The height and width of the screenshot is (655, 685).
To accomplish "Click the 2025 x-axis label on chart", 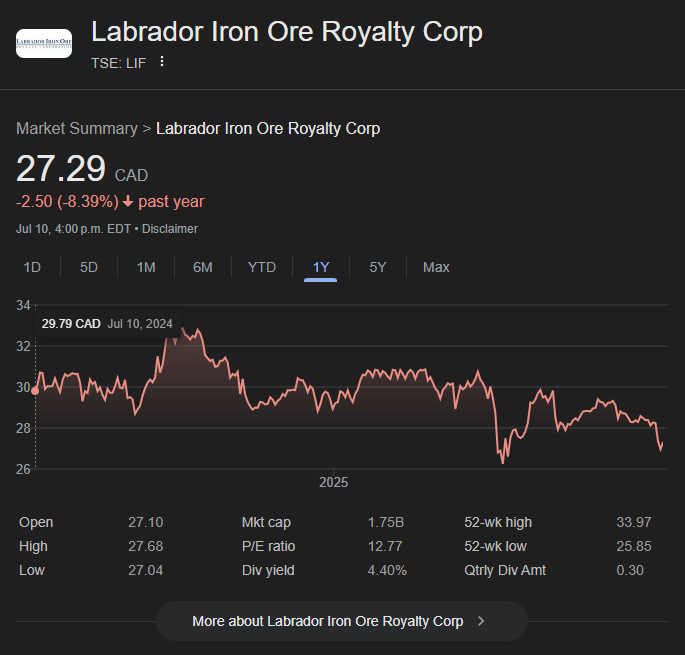I will pos(333,482).
